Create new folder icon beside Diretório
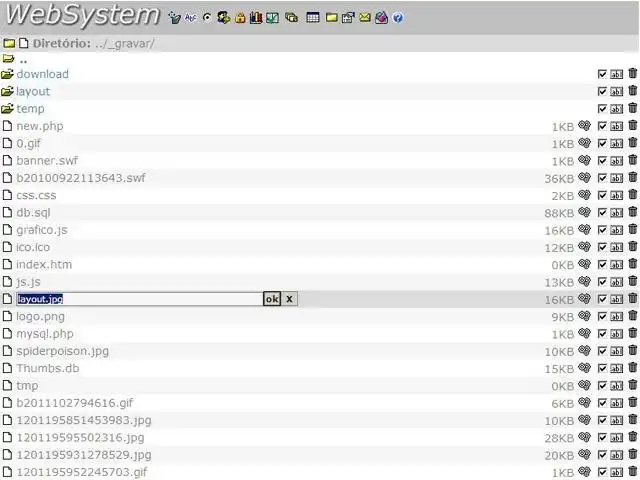Screen dimensions: 640x480 (9, 43)
